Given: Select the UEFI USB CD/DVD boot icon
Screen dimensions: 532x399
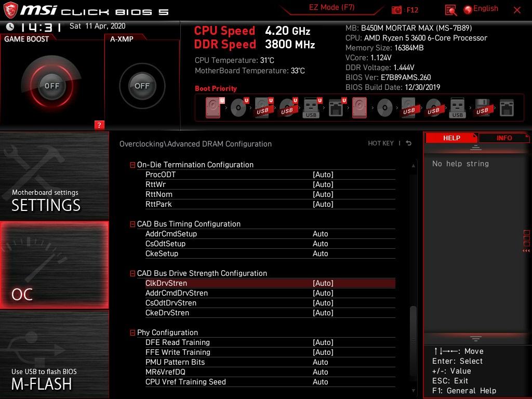Looking at the screenshot, I should click(x=288, y=108).
